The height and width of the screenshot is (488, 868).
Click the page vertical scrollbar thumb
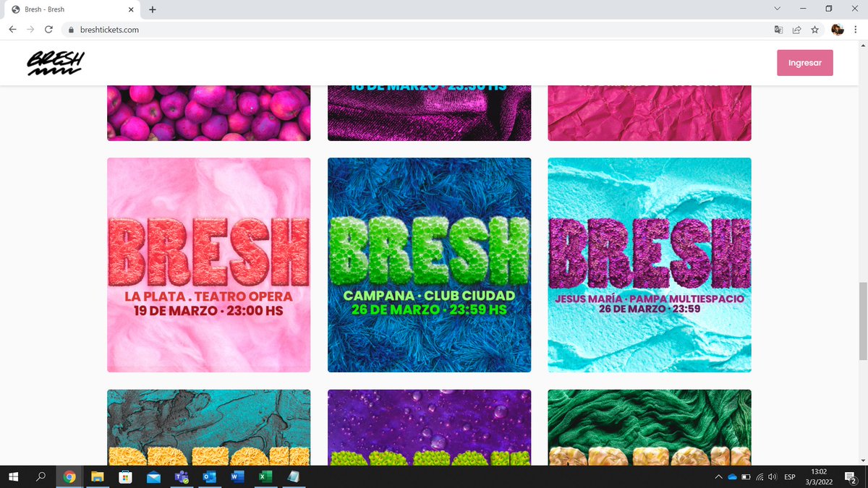pyautogui.click(x=862, y=321)
